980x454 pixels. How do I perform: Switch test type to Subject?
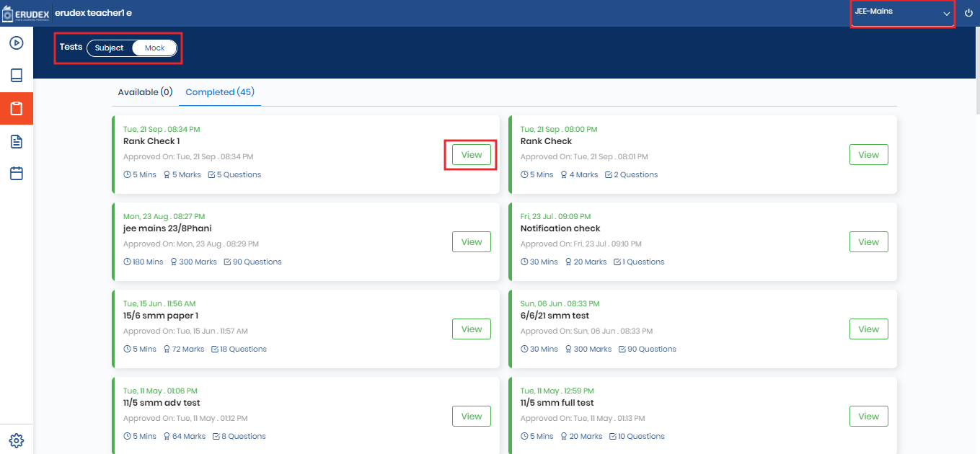tap(110, 48)
